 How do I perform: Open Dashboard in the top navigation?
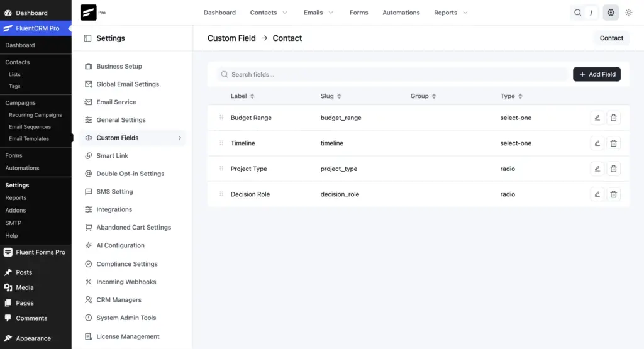(x=219, y=13)
